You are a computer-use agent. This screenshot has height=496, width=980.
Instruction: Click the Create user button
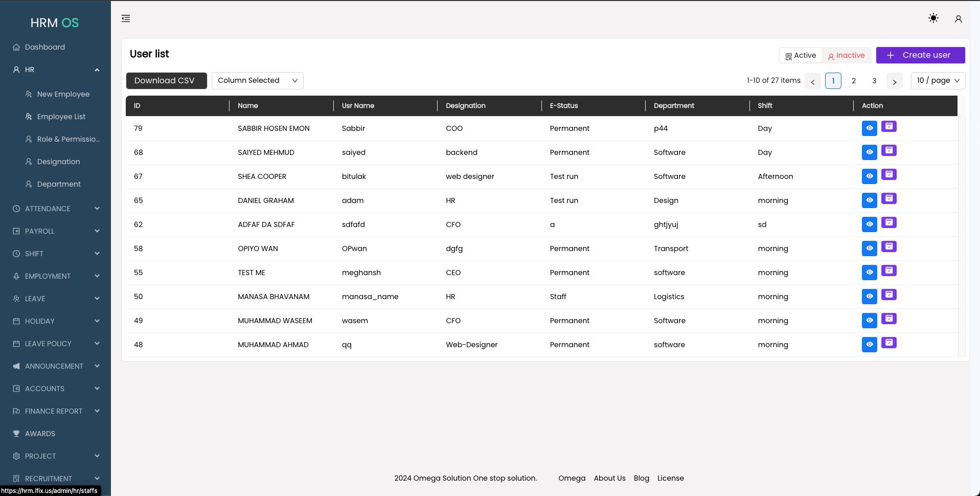(920, 55)
